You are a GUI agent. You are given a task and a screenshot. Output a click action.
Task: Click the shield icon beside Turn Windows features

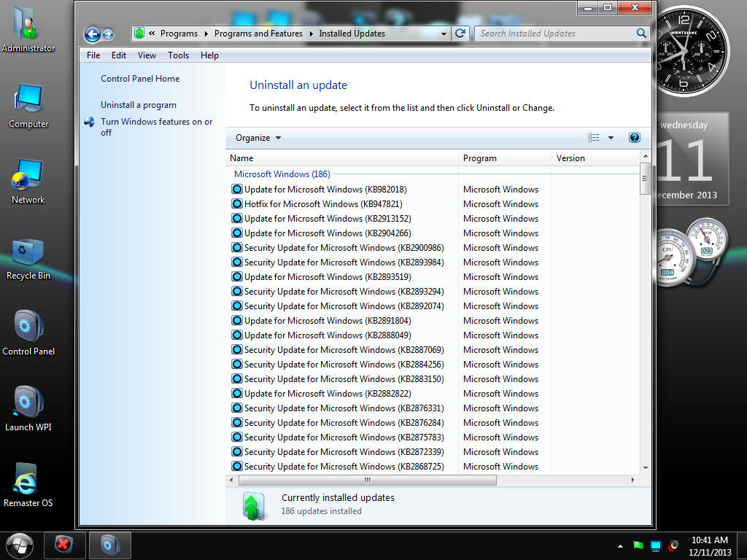point(89,122)
